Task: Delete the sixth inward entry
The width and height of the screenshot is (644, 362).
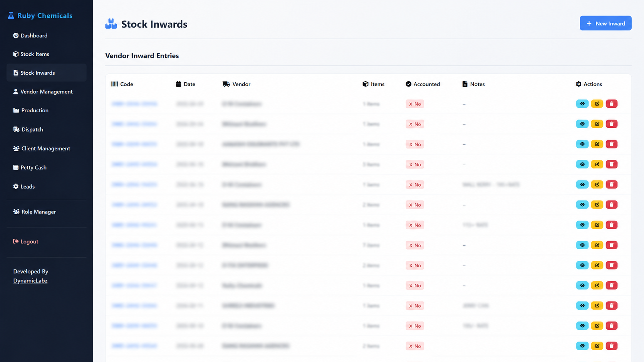Action: click(612, 205)
